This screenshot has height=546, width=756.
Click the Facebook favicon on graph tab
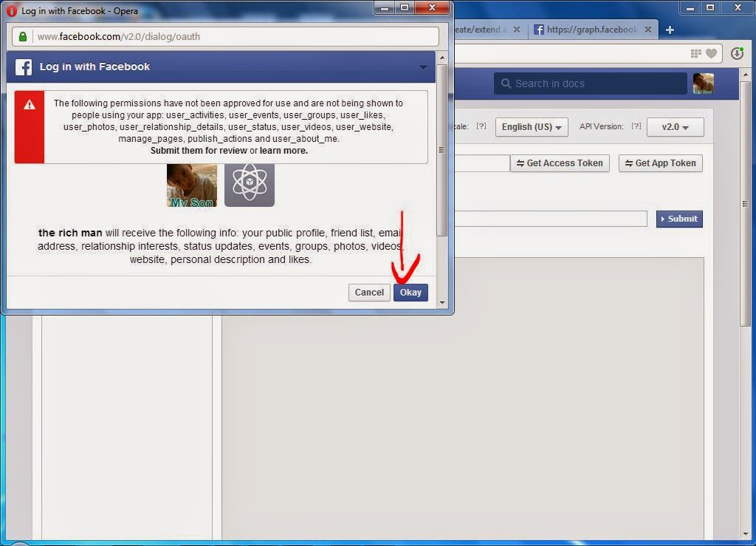pyautogui.click(x=539, y=30)
